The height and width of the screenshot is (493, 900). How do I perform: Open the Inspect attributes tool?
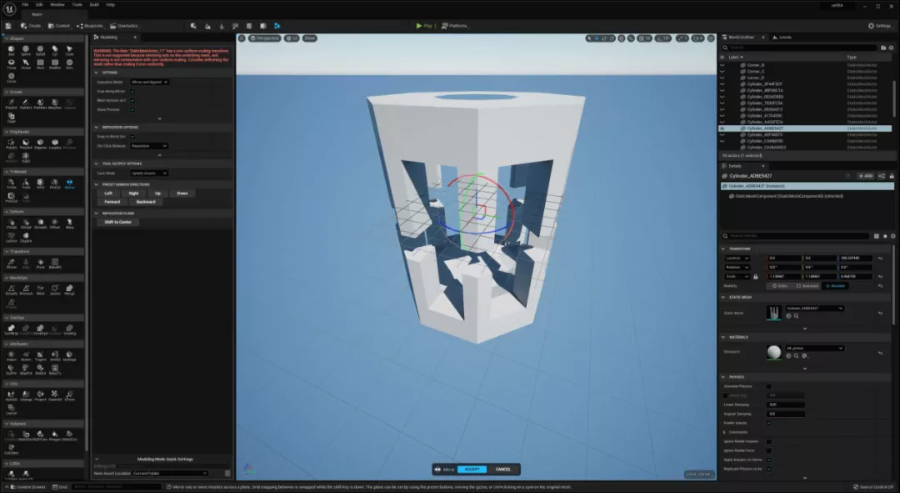point(11,356)
